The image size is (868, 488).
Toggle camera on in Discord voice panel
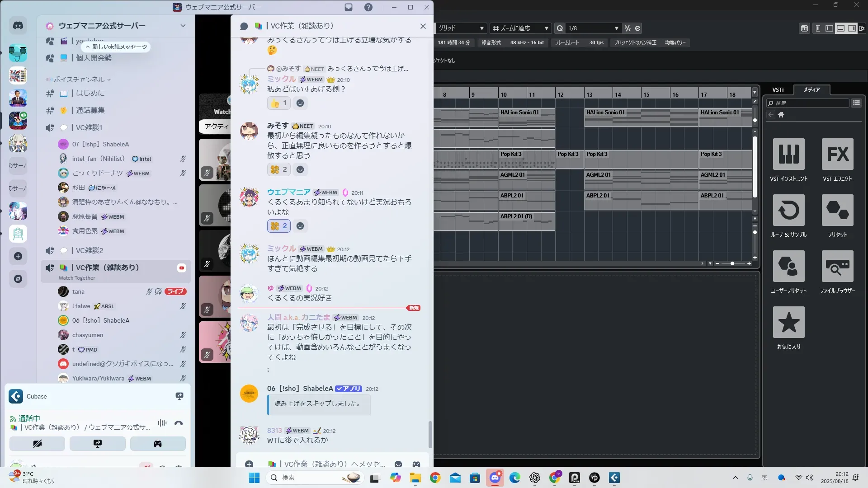(37, 444)
